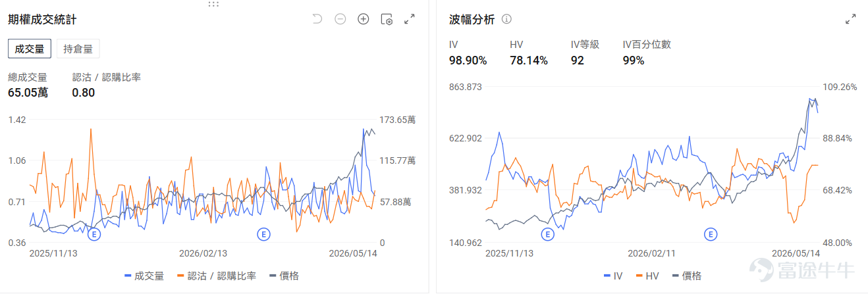Image resolution: width=868 pixels, height=294 pixels.
Task: Click the second earnings E marker in volume chart
Action: [x=263, y=234]
